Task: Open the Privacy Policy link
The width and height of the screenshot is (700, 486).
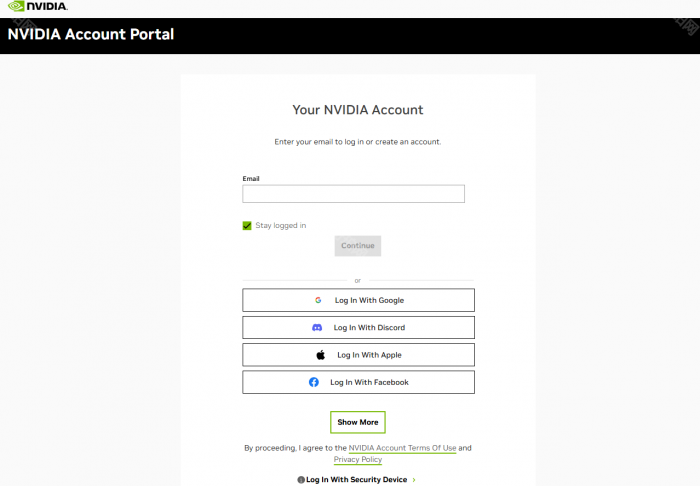Action: pos(358,460)
